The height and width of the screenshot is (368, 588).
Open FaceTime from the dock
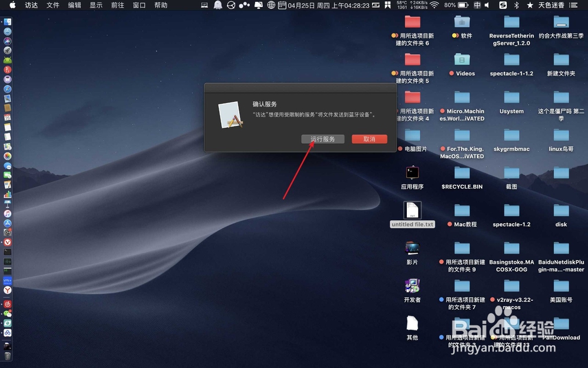[8, 175]
